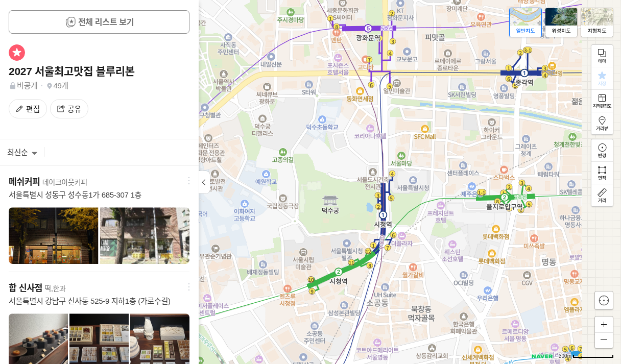Click the 비공개 privacy label
The height and width of the screenshot is (364, 621).
[x=23, y=85]
